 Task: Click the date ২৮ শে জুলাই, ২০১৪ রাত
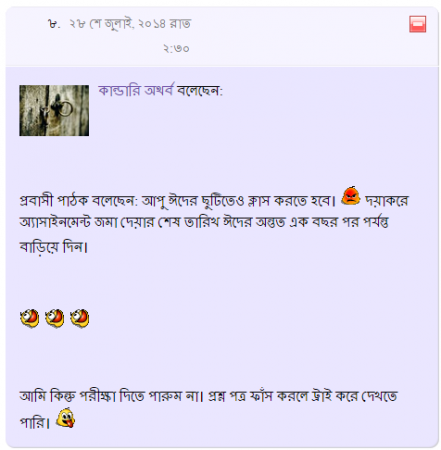130,24
